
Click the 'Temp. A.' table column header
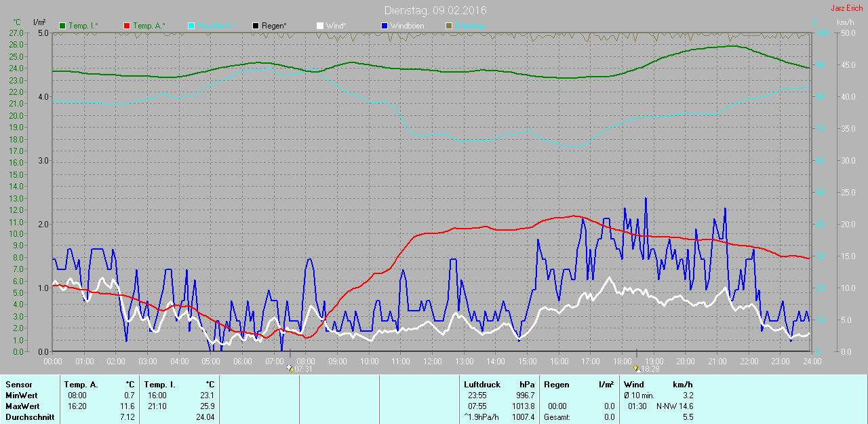coord(80,385)
